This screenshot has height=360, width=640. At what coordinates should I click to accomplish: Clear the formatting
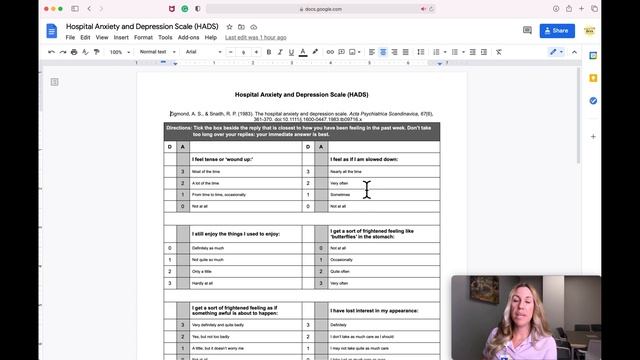pyautogui.click(x=499, y=52)
